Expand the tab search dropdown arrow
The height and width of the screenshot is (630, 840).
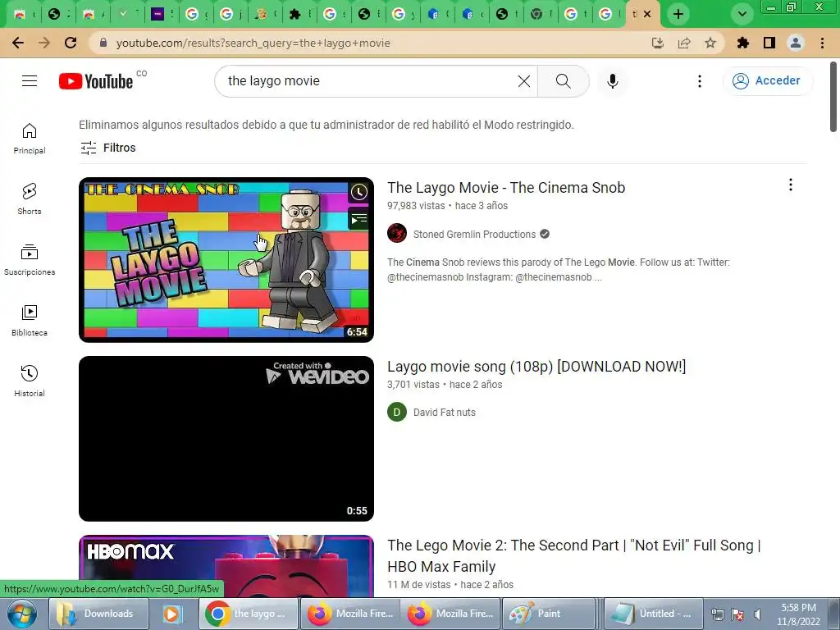(742, 14)
